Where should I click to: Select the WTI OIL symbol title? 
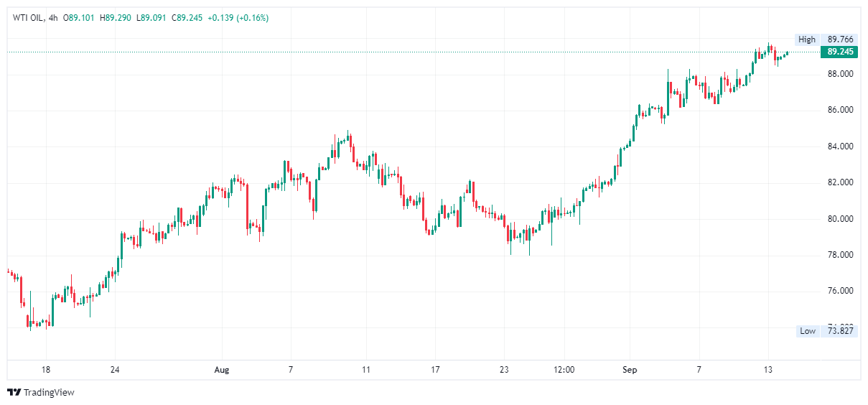tap(28, 18)
